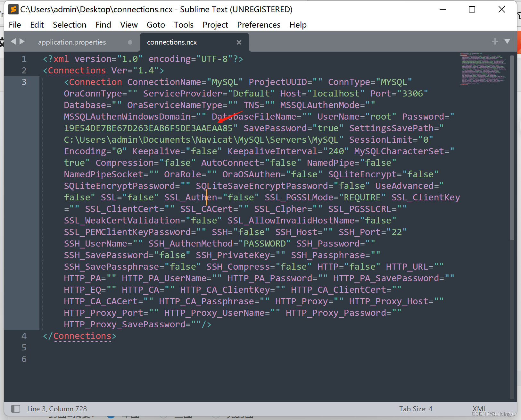This screenshot has height=420, width=521.
Task: Open the Project menu
Action: 215,25
